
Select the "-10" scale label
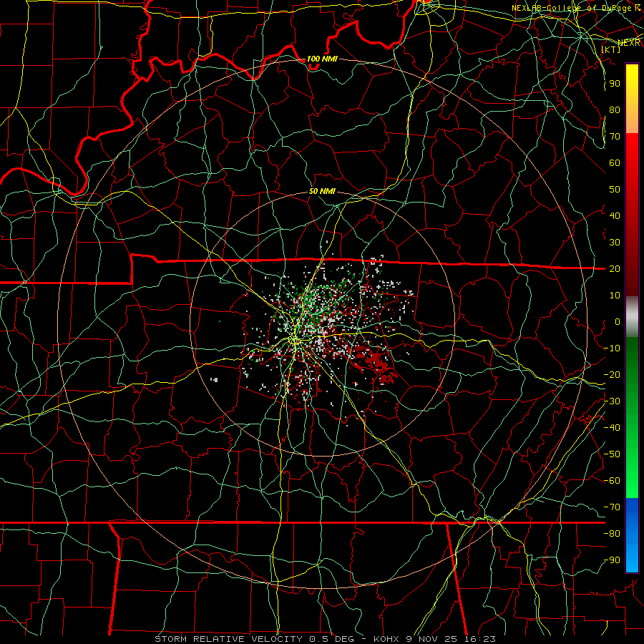(612, 348)
